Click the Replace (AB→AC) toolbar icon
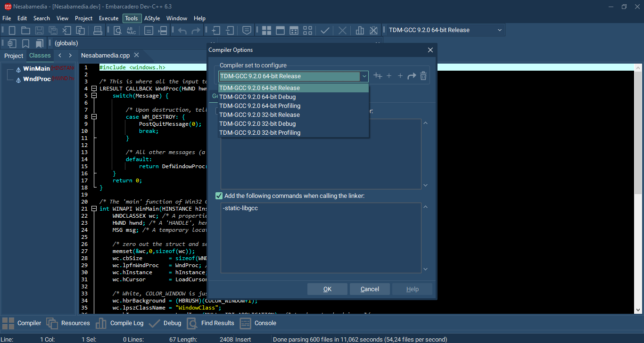 [131, 31]
